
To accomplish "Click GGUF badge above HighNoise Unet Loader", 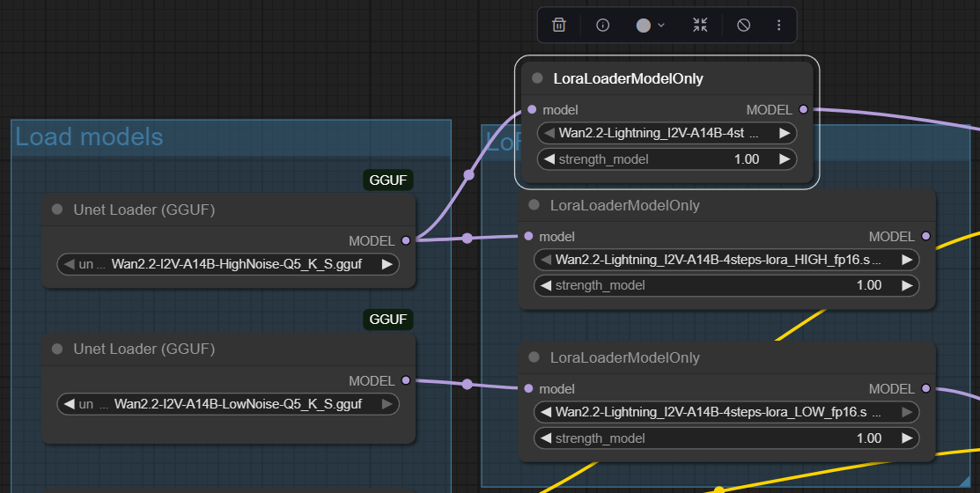I will click(388, 180).
